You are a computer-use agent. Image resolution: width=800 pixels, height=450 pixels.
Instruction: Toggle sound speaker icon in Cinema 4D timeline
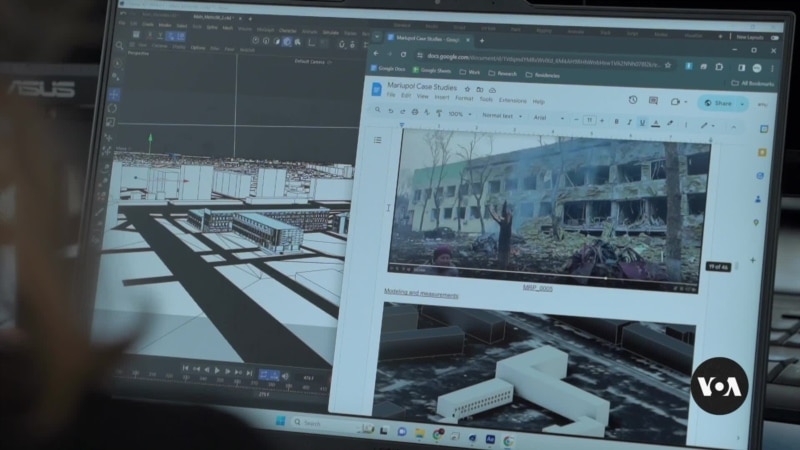(285, 377)
